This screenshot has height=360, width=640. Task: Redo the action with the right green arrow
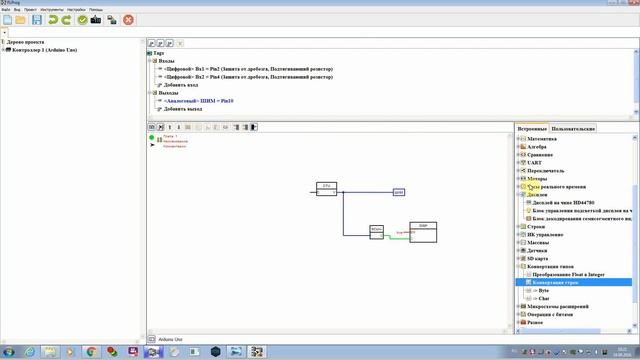(66, 20)
